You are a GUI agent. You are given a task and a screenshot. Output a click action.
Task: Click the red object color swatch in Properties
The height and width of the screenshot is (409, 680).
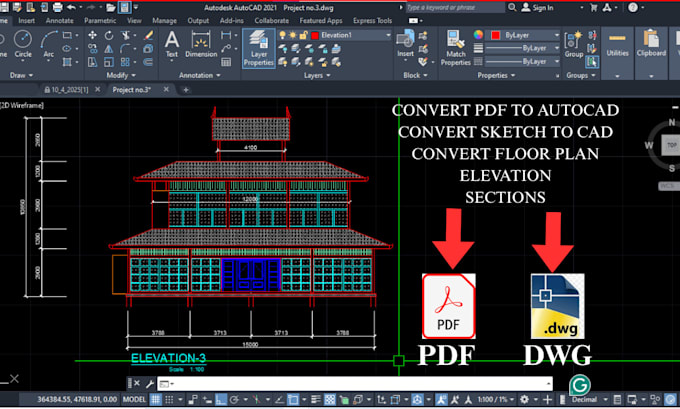pyautogui.click(x=495, y=35)
